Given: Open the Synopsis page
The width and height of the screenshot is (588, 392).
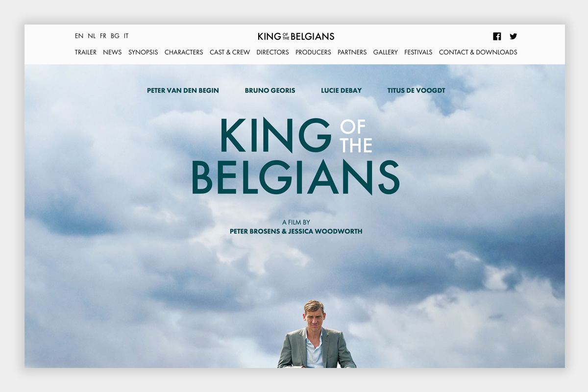Looking at the screenshot, I should pyautogui.click(x=143, y=52).
